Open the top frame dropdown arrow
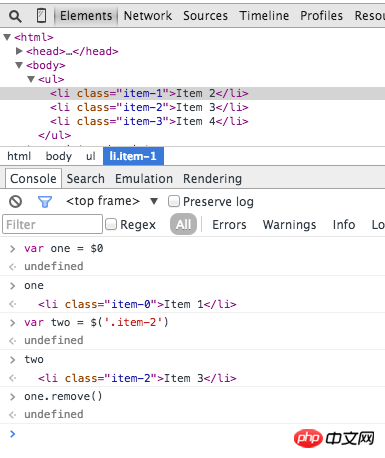 coord(154,201)
